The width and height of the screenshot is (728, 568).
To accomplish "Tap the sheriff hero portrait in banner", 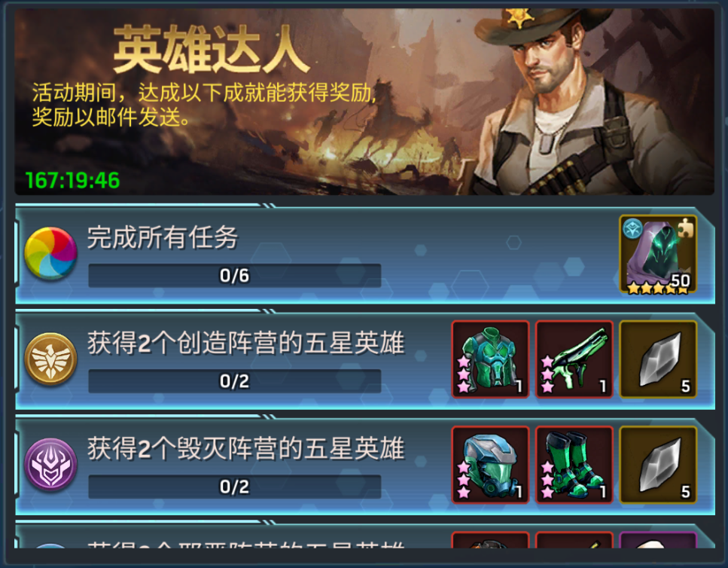I will coord(589,101).
